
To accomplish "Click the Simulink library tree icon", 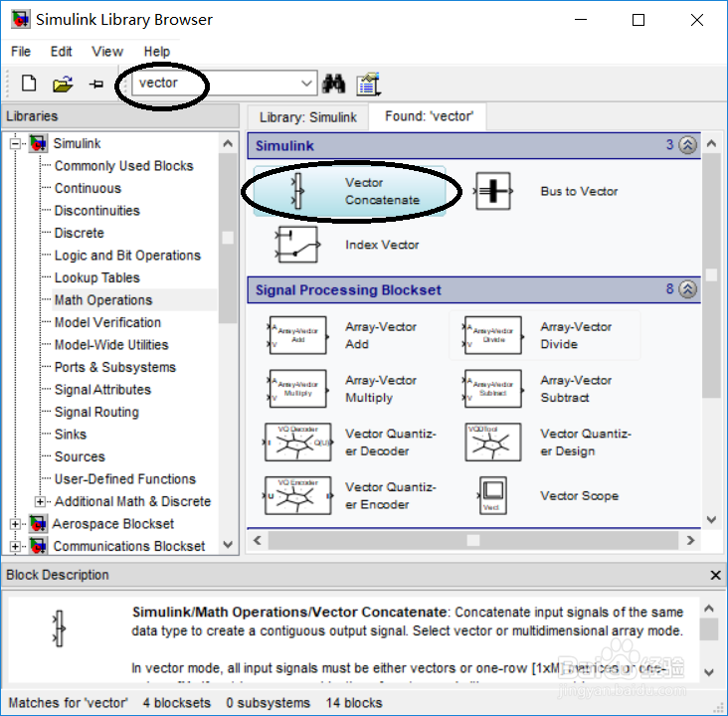I will [x=38, y=143].
